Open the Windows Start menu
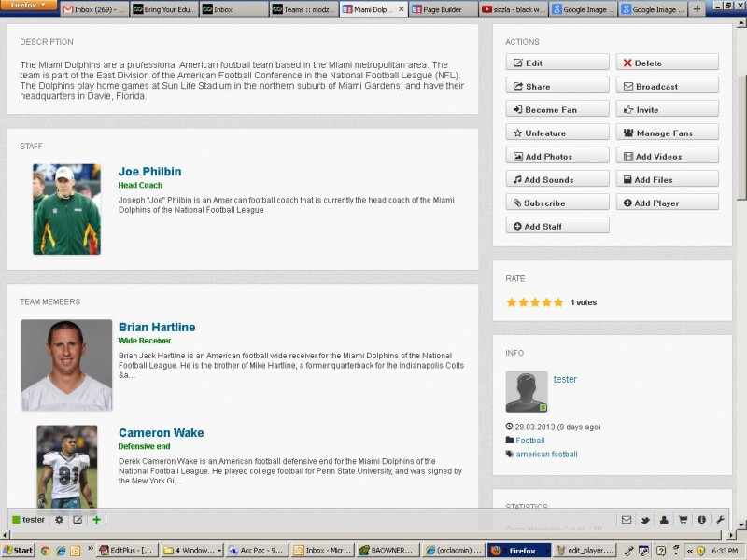 [x=18, y=551]
